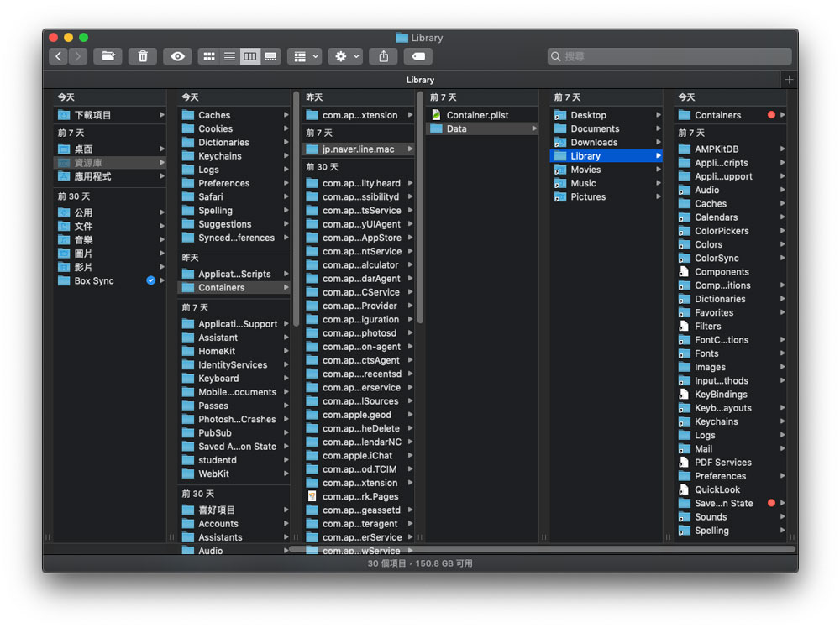Select the jp.naver.line.mac folder
This screenshot has width=840, height=628.
click(357, 149)
